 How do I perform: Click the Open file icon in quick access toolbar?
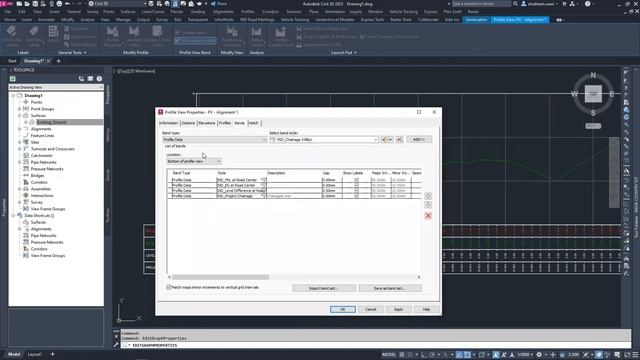pyautogui.click(x=27, y=4)
